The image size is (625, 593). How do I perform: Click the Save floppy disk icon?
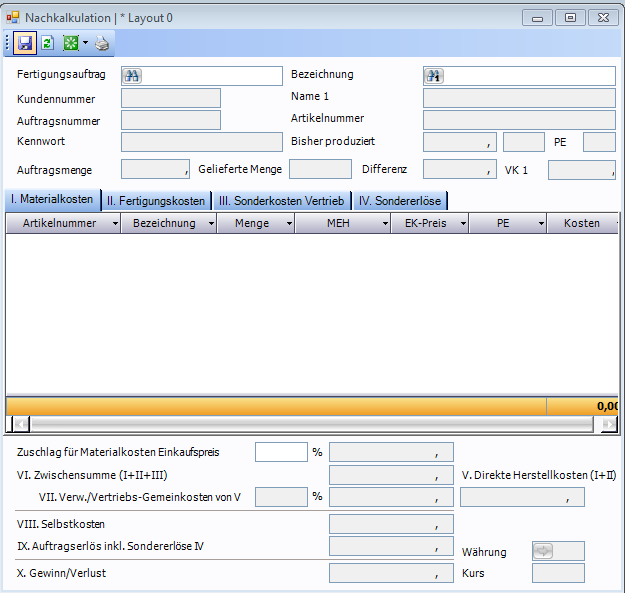click(x=25, y=43)
